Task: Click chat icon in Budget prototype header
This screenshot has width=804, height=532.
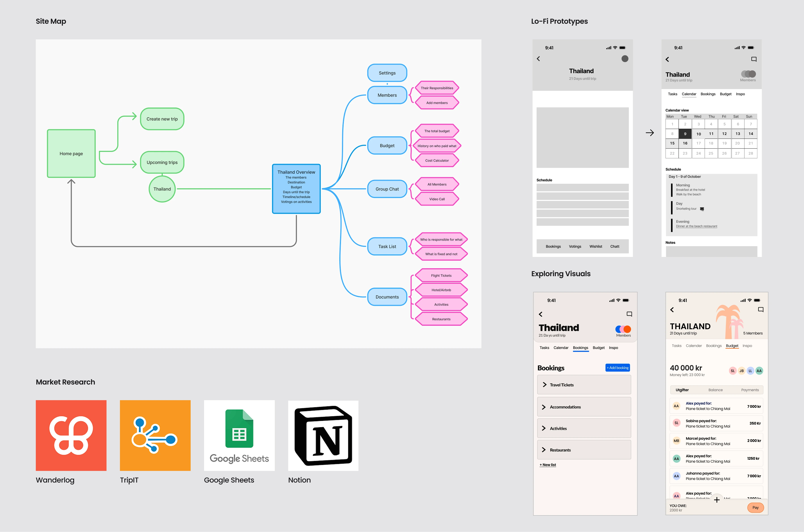Action: coord(761,310)
